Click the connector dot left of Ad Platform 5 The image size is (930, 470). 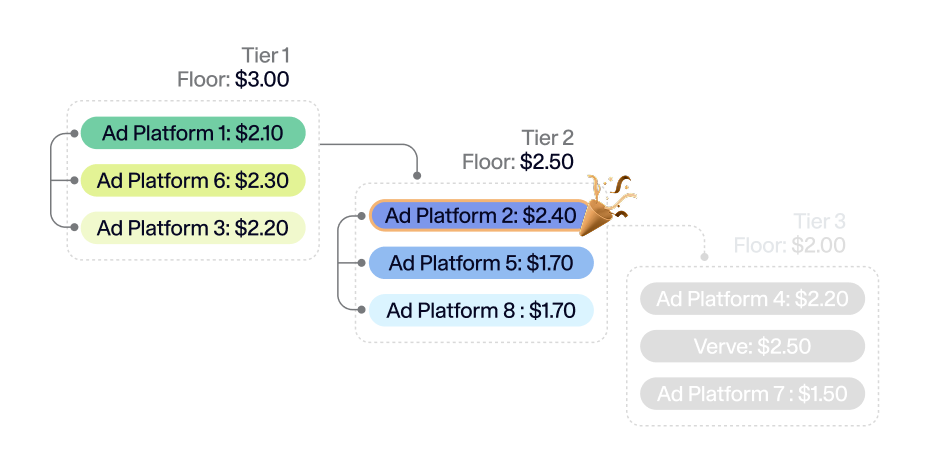(363, 263)
